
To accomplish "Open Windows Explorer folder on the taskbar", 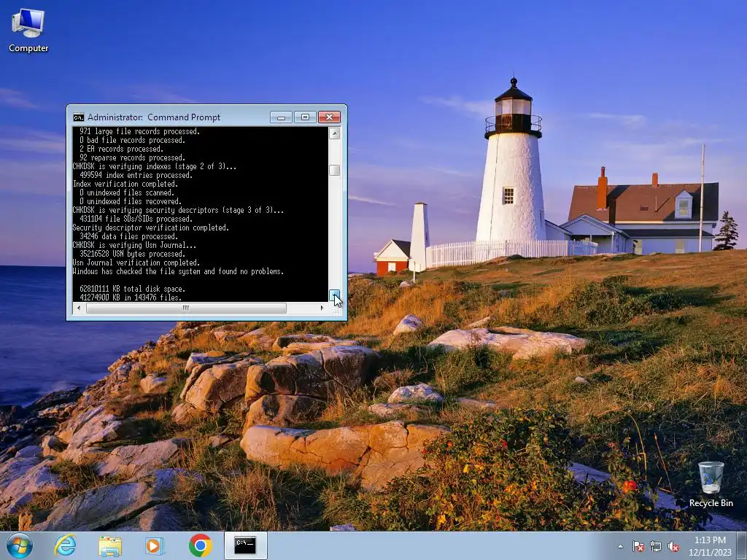I will 110,545.
